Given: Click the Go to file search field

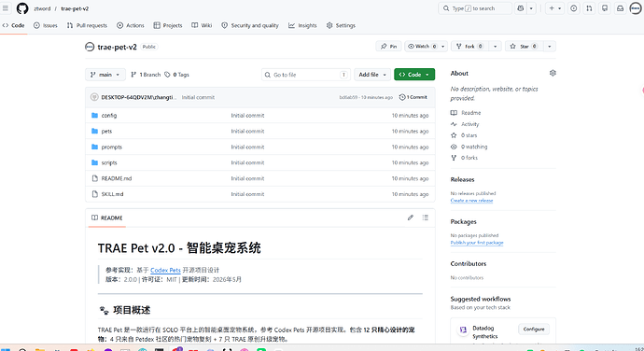Looking at the screenshot, I should (x=306, y=75).
